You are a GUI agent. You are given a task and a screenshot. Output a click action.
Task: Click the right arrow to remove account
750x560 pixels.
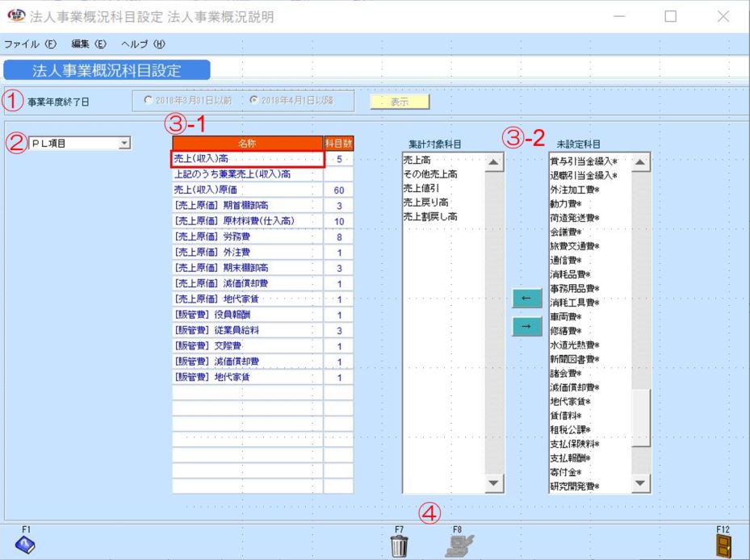click(526, 328)
